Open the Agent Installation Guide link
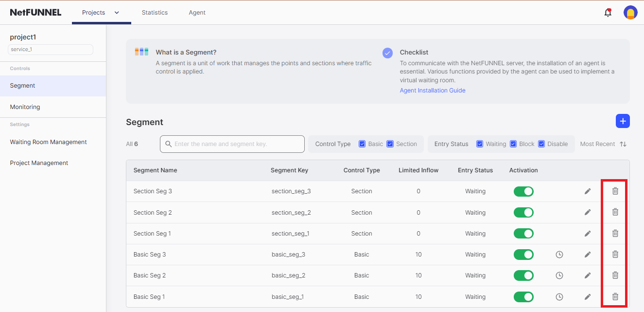The image size is (644, 312). (433, 91)
